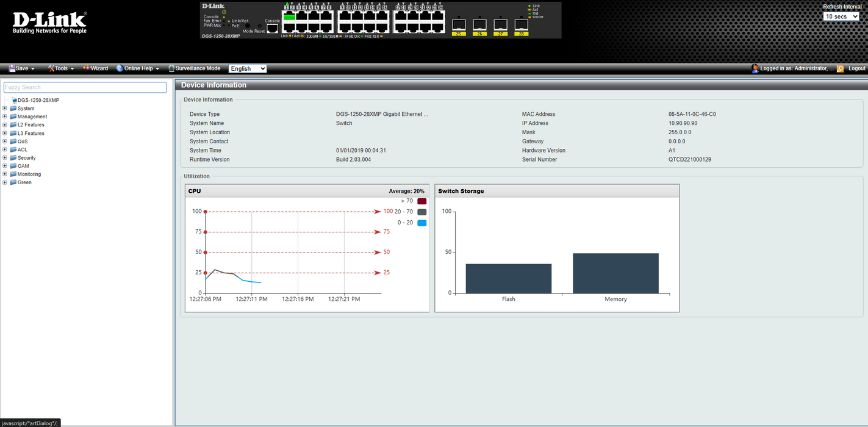
Task: Click SFP port 28 on the switch panel
Action: click(521, 24)
